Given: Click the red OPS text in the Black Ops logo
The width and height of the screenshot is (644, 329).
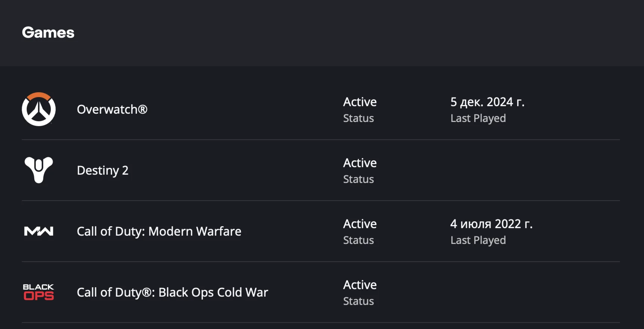Looking at the screenshot, I should pyautogui.click(x=38, y=295).
